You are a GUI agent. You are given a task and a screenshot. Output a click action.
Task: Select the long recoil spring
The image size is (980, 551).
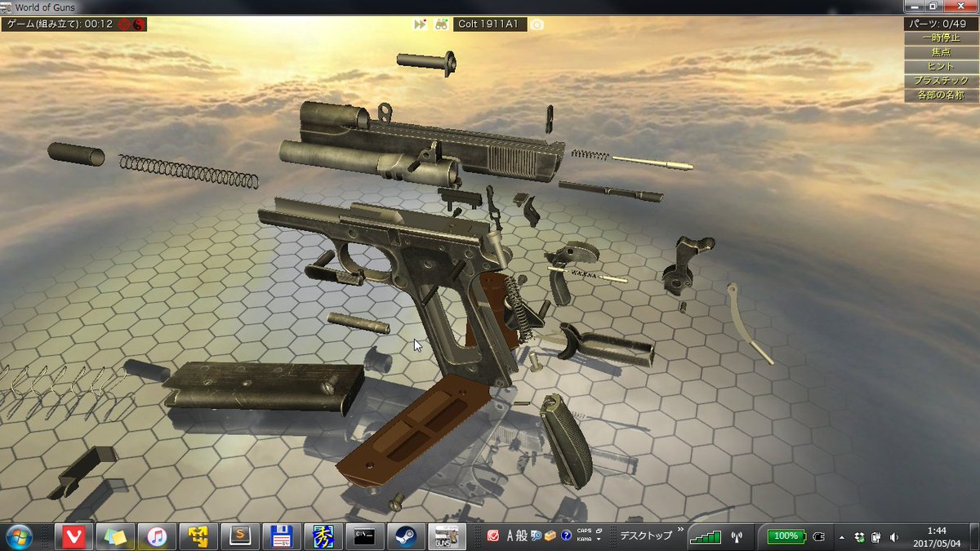(x=188, y=171)
